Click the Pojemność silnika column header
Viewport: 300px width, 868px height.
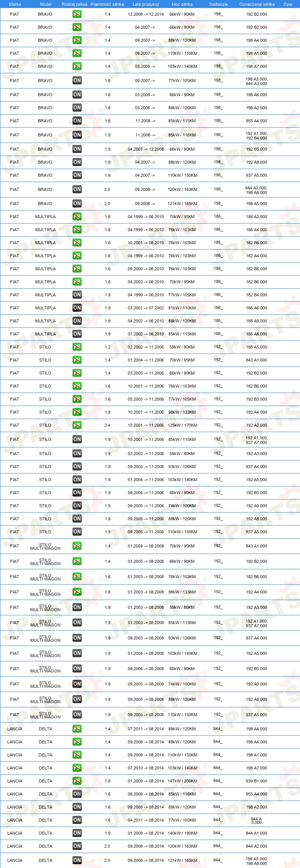pos(107,4)
